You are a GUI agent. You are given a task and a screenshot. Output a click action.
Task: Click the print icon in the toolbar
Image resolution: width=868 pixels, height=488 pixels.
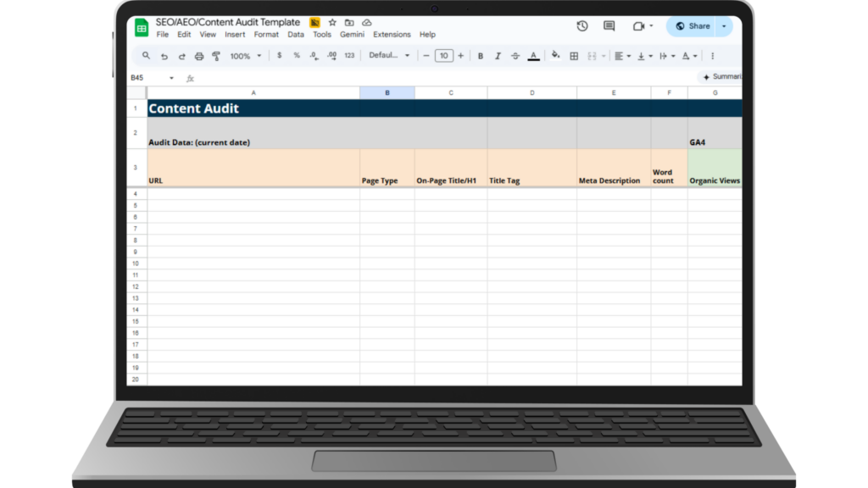[x=199, y=56]
